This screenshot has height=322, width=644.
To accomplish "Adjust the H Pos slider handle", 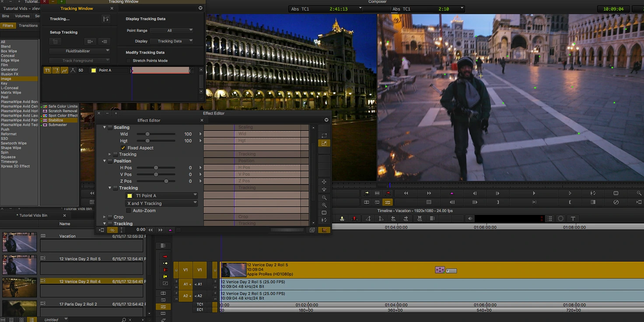I will tap(156, 168).
